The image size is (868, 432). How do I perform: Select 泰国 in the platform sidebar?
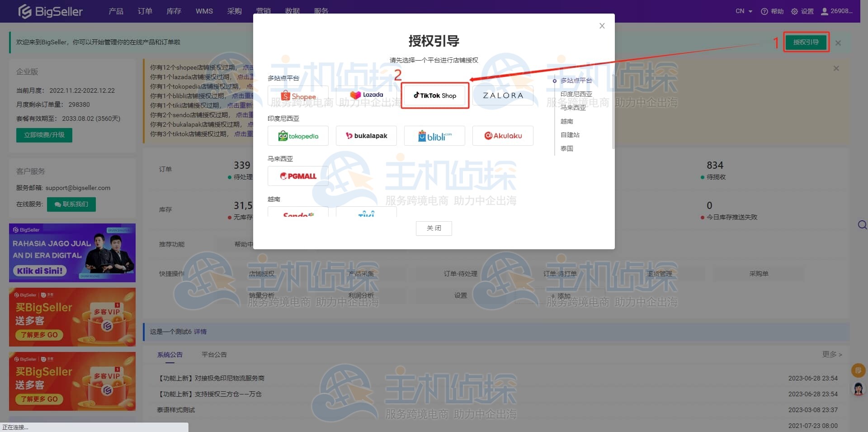coord(567,148)
